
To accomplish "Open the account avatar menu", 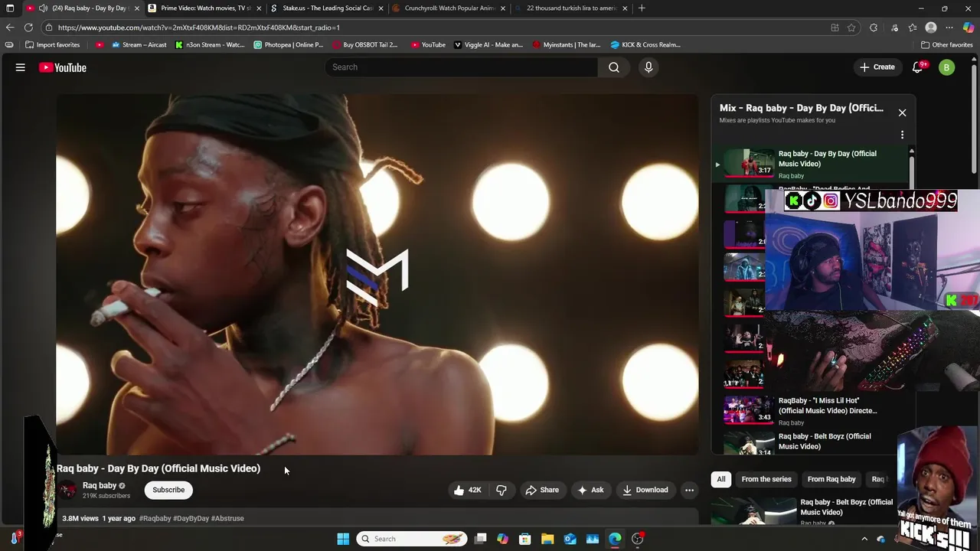I will 946,67.
